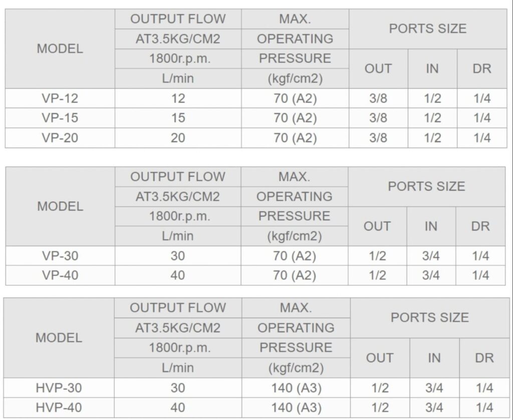Click the first table's PORTS SIZE header
513x420 pixels.
[428, 29]
